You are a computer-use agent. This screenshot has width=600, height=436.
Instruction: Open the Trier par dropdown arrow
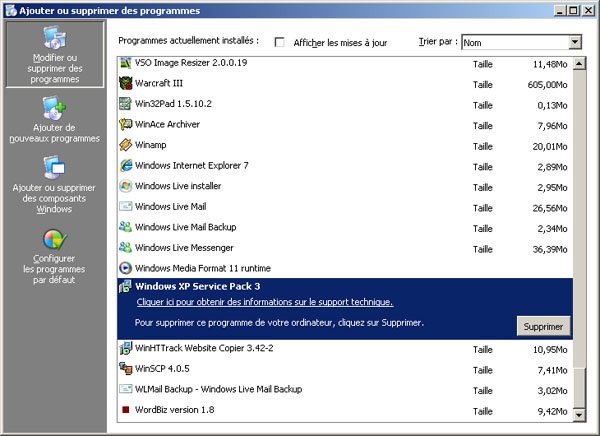point(575,42)
